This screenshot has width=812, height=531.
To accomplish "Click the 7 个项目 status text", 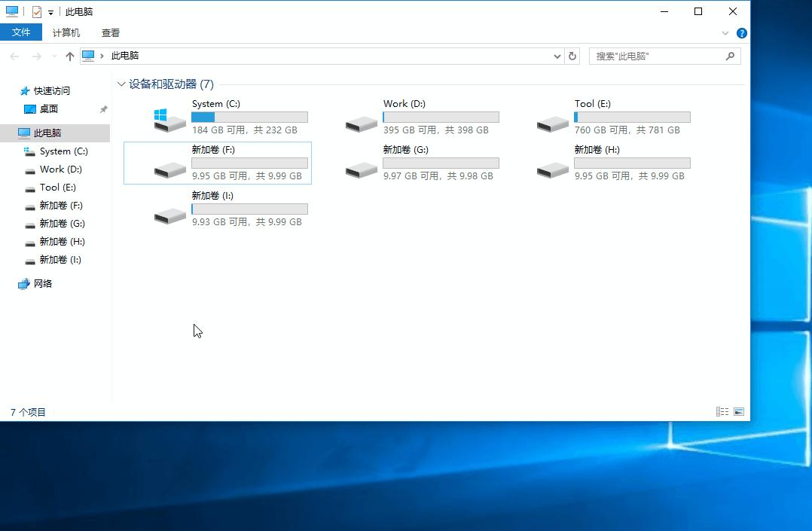I will pyautogui.click(x=28, y=412).
